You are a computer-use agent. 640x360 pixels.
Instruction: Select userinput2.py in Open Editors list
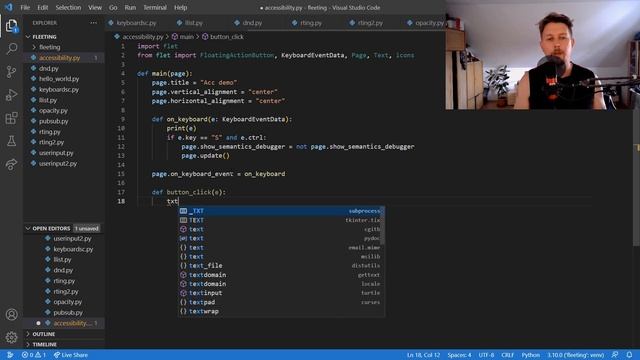point(63,238)
